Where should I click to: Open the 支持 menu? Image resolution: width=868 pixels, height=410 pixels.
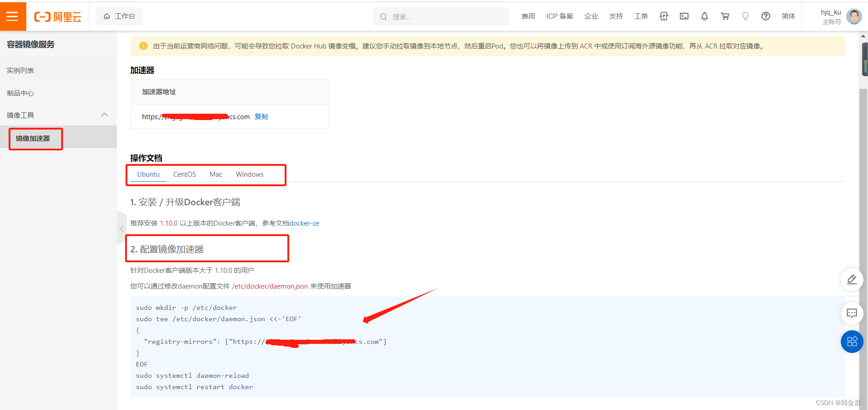click(616, 16)
